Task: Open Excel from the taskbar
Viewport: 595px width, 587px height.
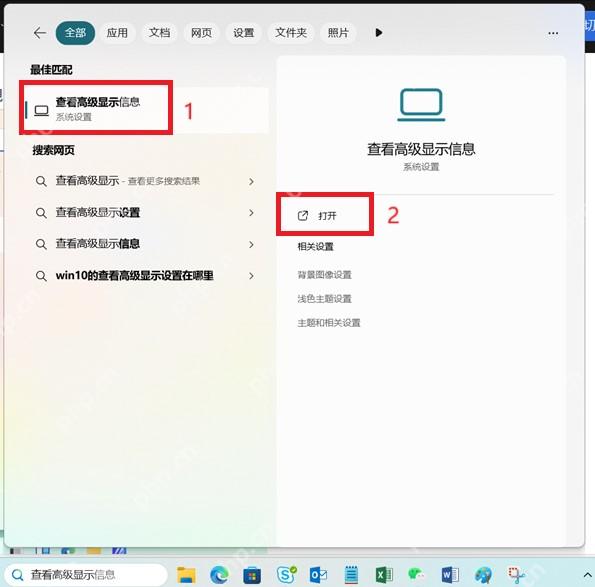Action: pyautogui.click(x=384, y=575)
